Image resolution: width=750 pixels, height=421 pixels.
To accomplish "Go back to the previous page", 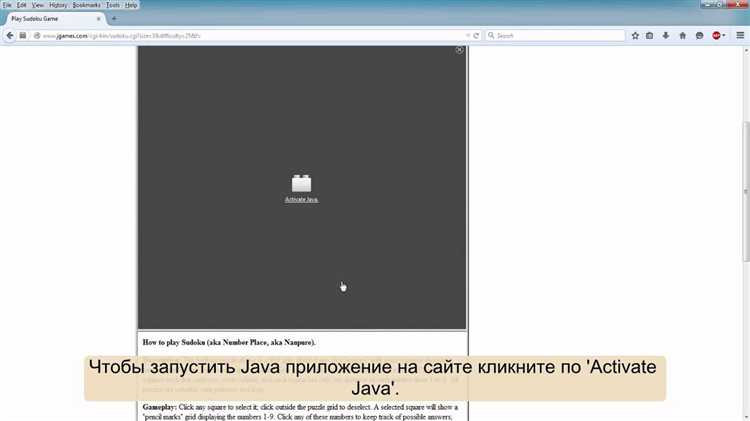I will (x=10, y=35).
